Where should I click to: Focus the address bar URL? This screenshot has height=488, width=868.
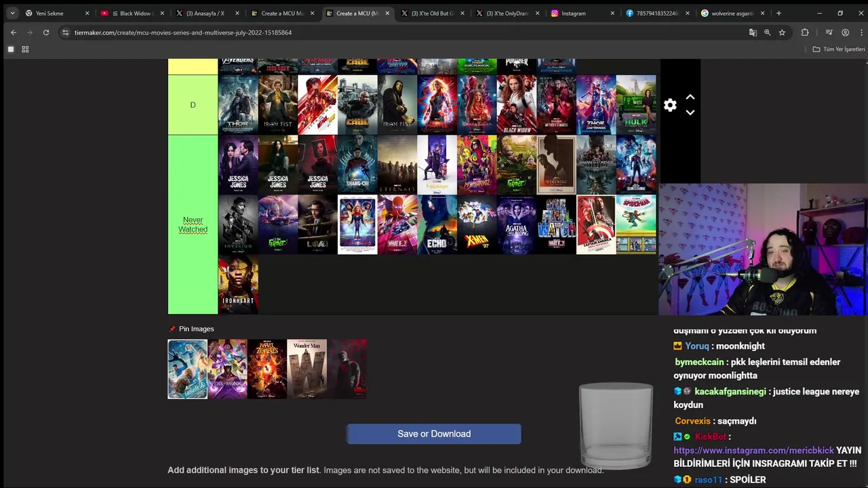[x=183, y=33]
